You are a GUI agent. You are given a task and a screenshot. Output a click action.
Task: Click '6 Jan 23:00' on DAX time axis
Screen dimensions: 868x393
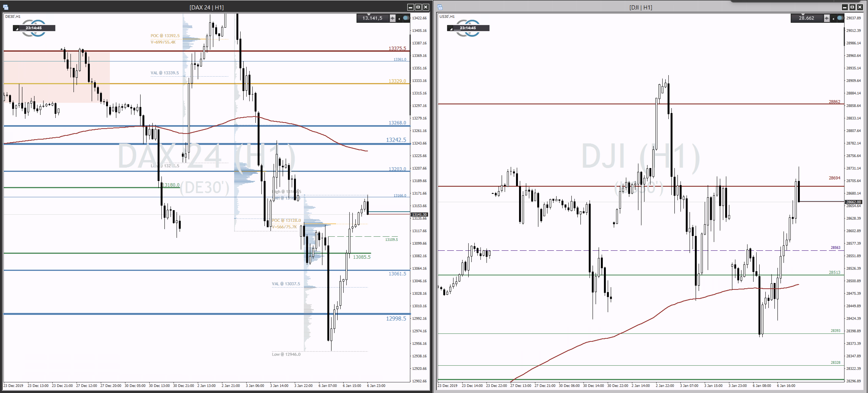tap(376, 386)
